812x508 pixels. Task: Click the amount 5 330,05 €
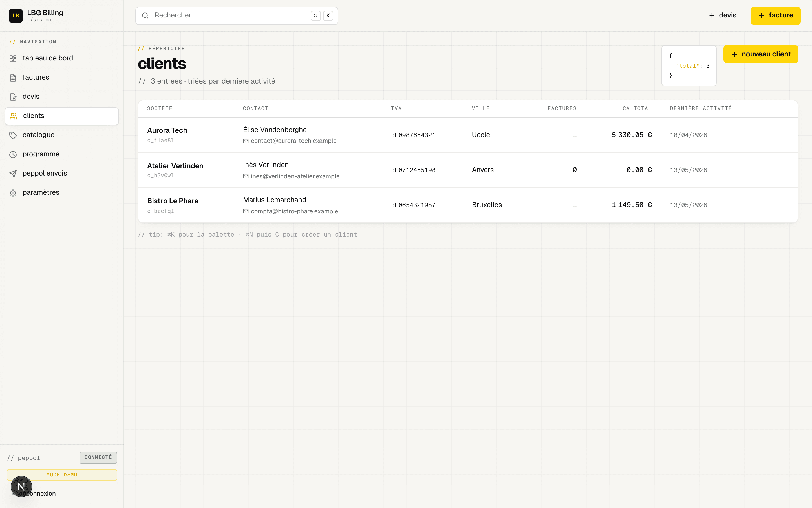coord(632,135)
